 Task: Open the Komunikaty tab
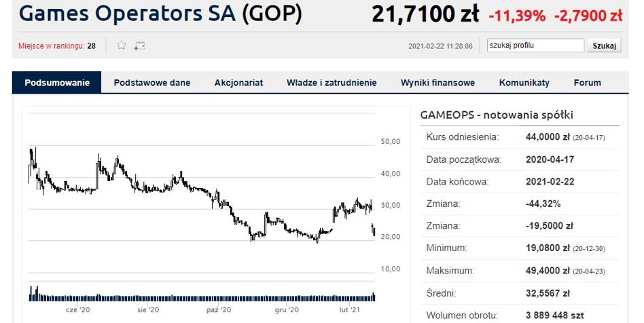click(524, 83)
